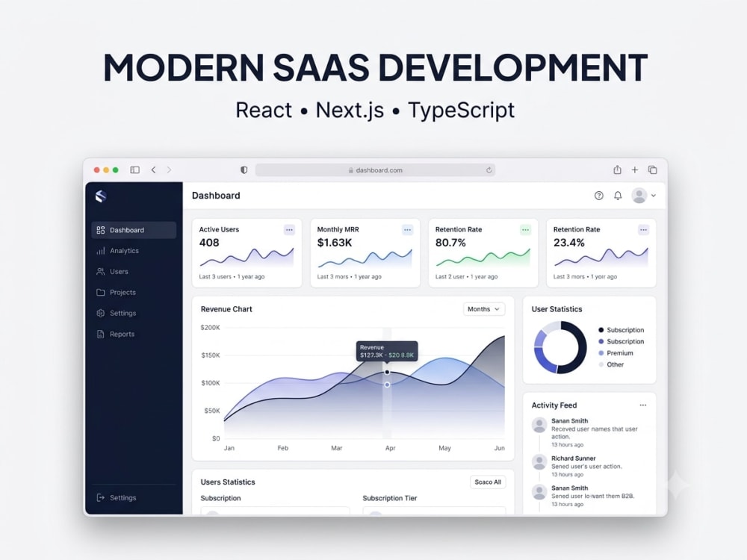747x560 pixels.
Task: Expand the profile menu chevron
Action: click(x=654, y=196)
